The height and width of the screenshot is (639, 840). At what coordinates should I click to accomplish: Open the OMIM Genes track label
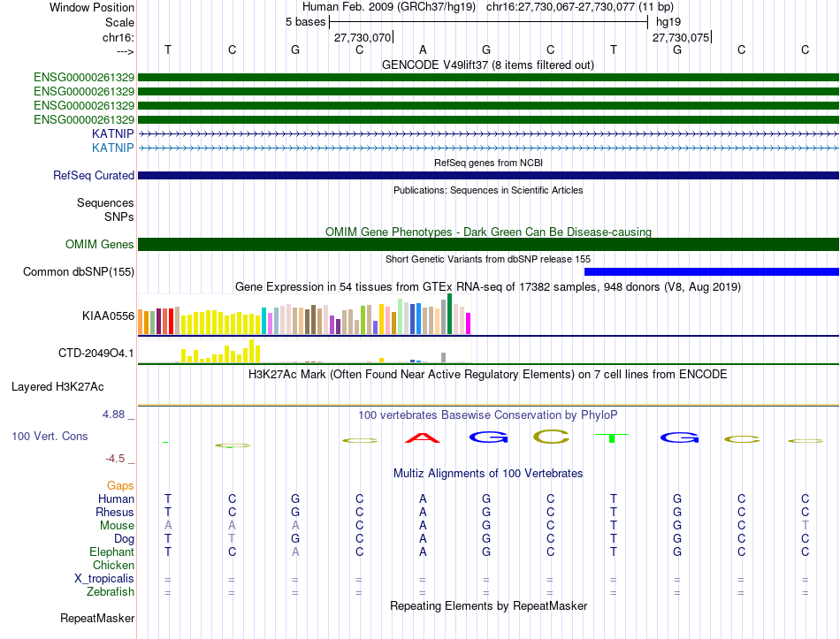(x=100, y=244)
